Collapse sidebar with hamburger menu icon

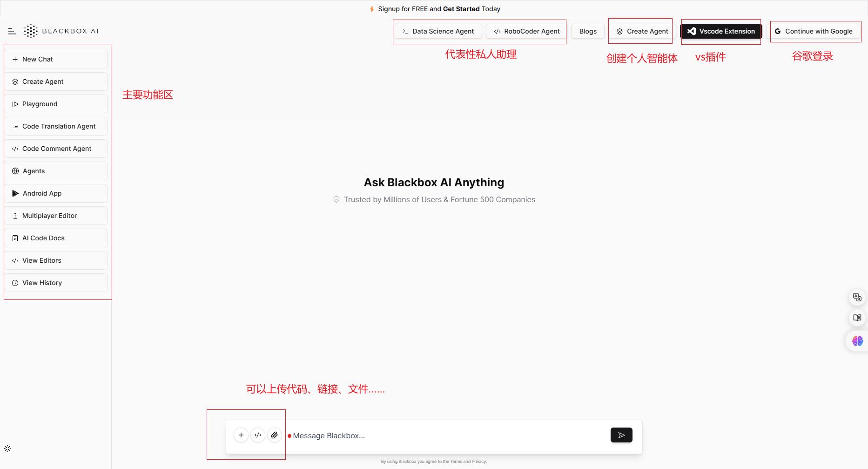12,31
